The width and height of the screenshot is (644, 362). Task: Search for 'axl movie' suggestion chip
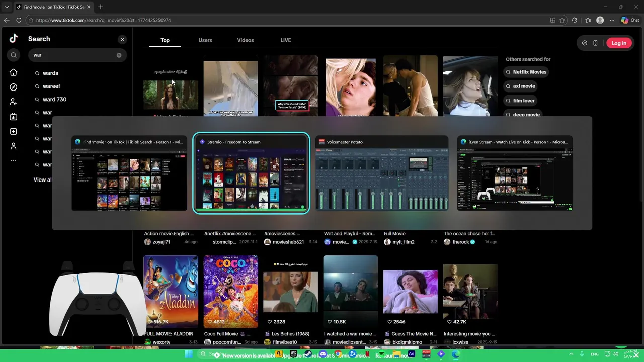click(x=520, y=86)
